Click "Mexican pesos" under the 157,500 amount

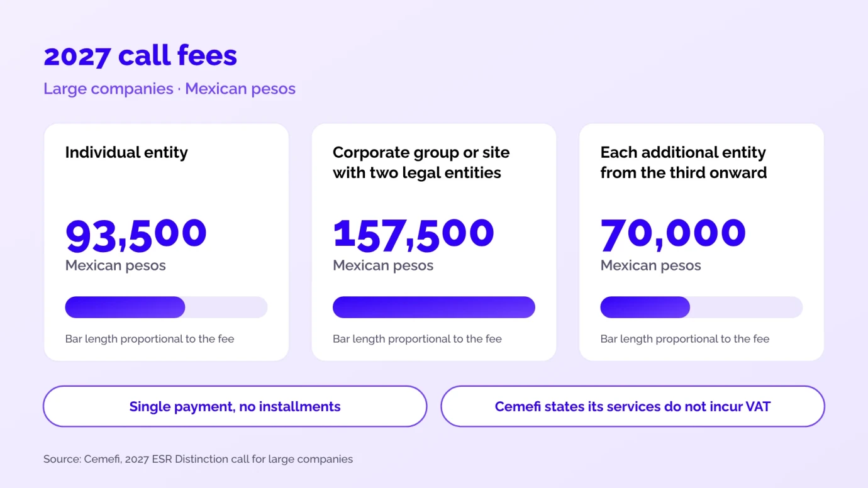pyautogui.click(x=383, y=265)
